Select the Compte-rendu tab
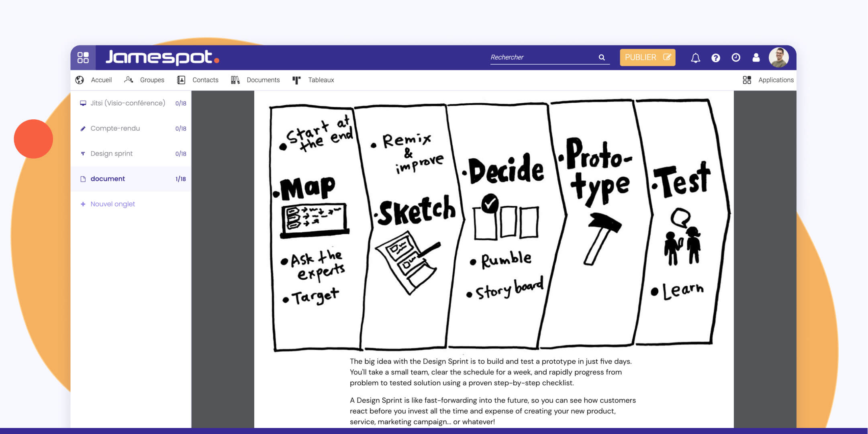This screenshot has height=434, width=868. pyautogui.click(x=131, y=128)
